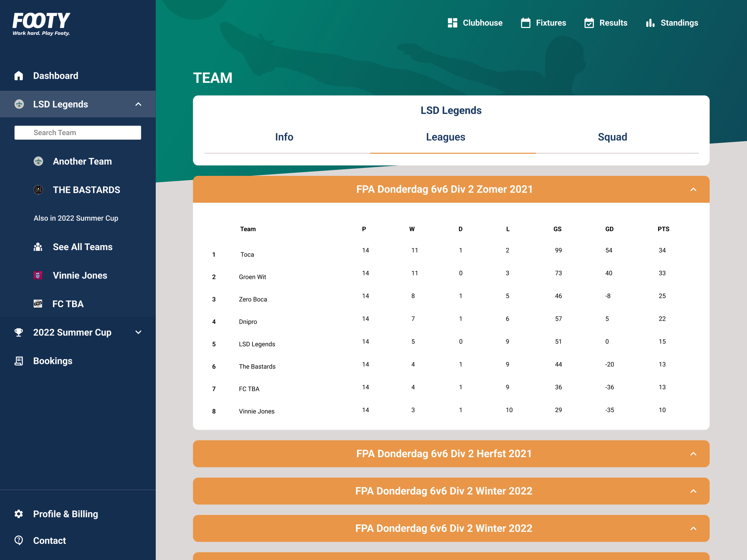This screenshot has height=560, width=747.
Task: Select THE BASTARDS team badge
Action: click(x=38, y=190)
